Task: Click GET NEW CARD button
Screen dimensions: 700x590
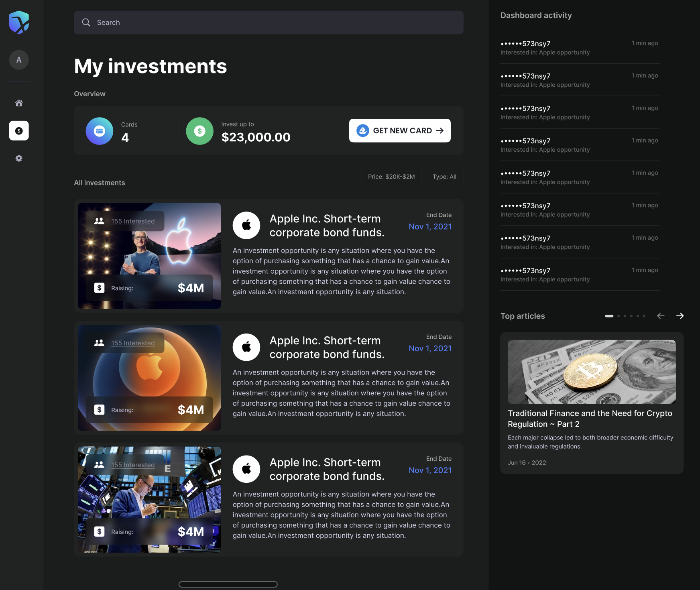Action: [x=400, y=130]
